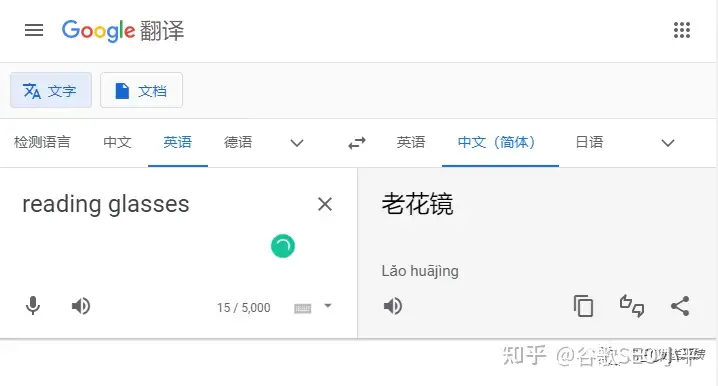Viewport: 718px width, 386px height.
Task: Choose 德语 as source language
Action: (238, 142)
